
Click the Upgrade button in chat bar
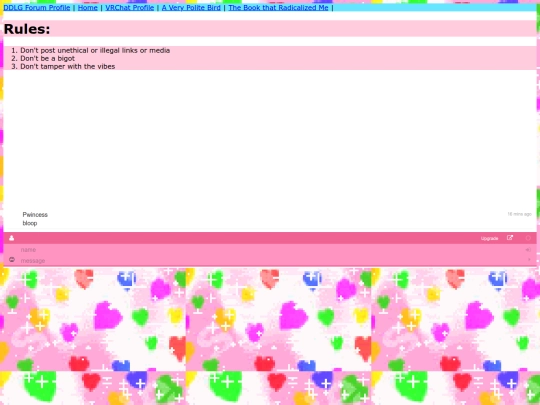[x=489, y=238]
